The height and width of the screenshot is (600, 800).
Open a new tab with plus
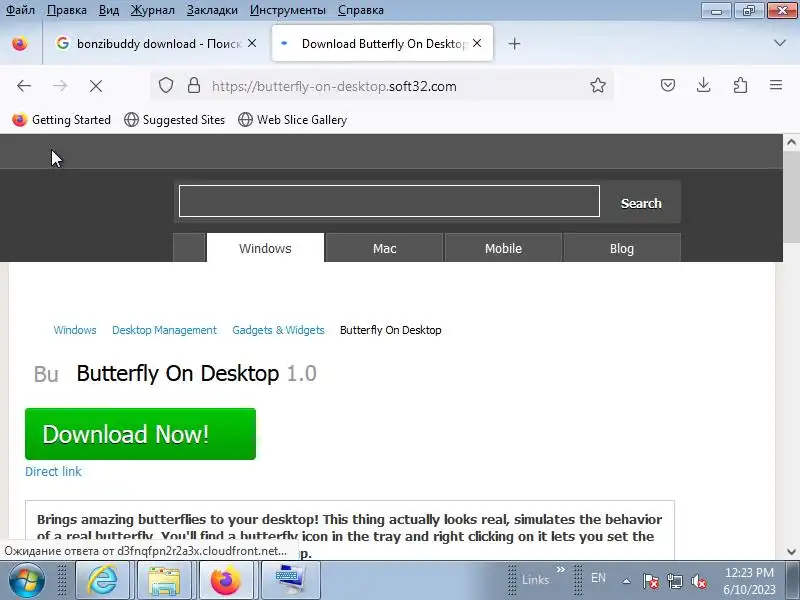pyautogui.click(x=514, y=44)
